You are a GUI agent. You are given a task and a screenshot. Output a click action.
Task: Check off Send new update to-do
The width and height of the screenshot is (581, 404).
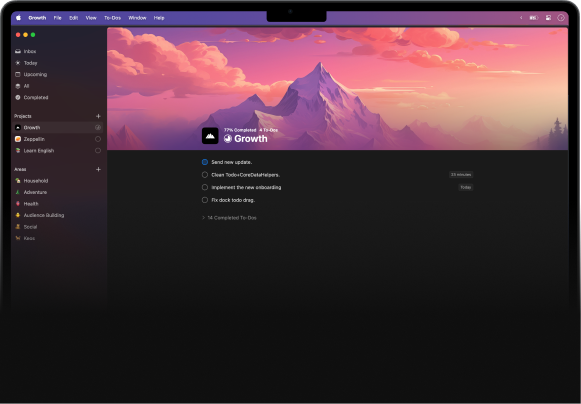pos(205,162)
